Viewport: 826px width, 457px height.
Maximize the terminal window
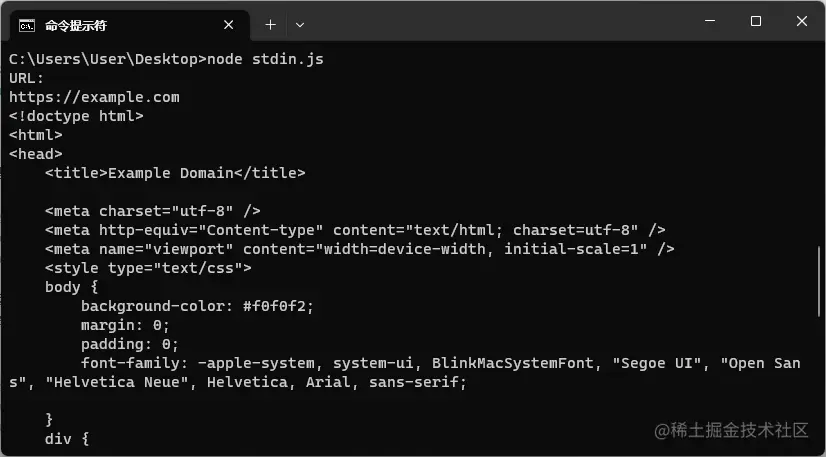coord(756,21)
